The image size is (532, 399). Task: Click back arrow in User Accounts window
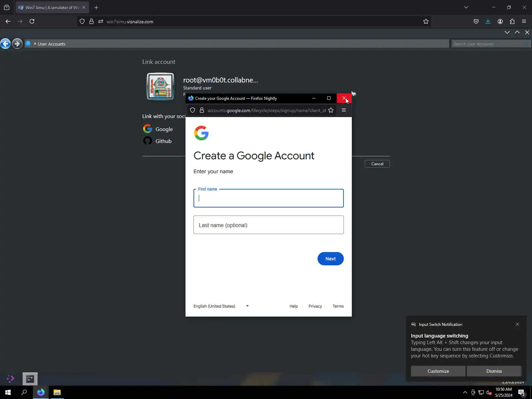pyautogui.click(x=5, y=44)
